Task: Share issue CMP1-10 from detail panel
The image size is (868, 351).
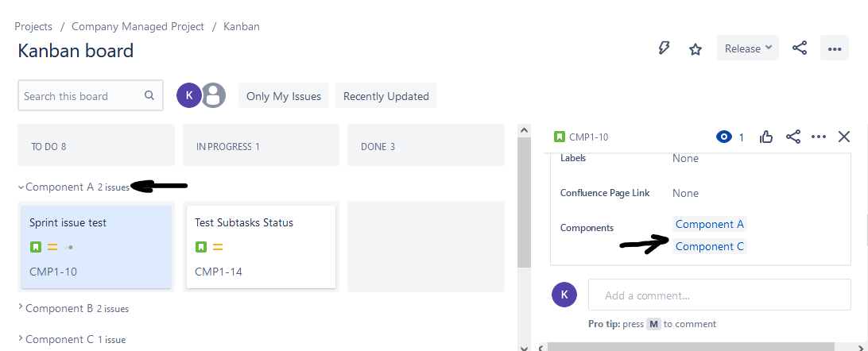Action: (x=793, y=137)
